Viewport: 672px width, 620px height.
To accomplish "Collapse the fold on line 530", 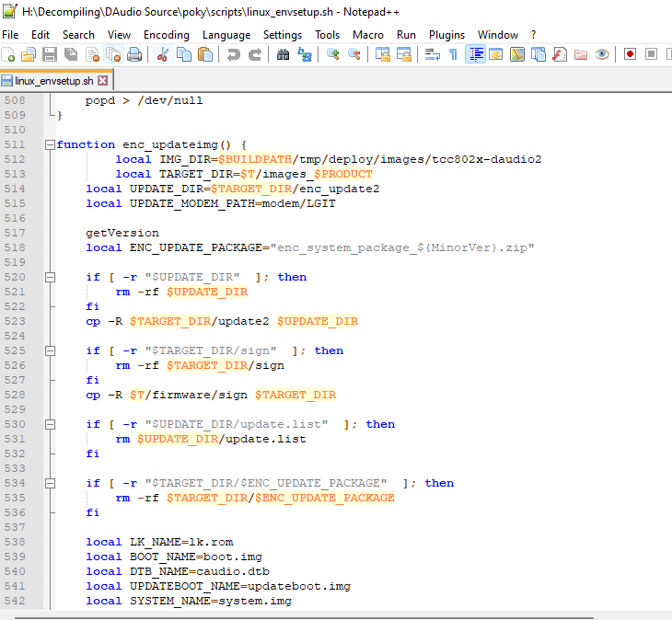I will coord(50,424).
